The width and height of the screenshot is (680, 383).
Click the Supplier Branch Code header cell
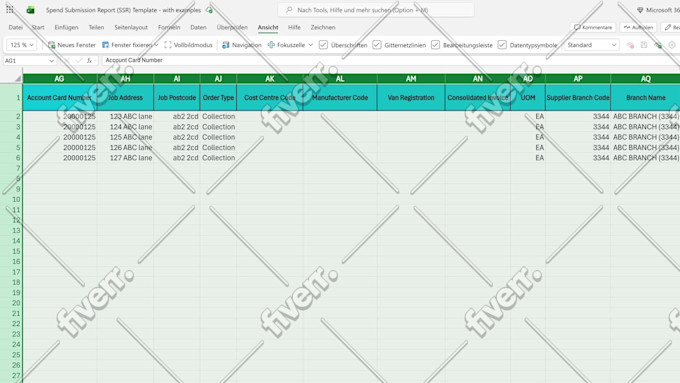point(578,98)
